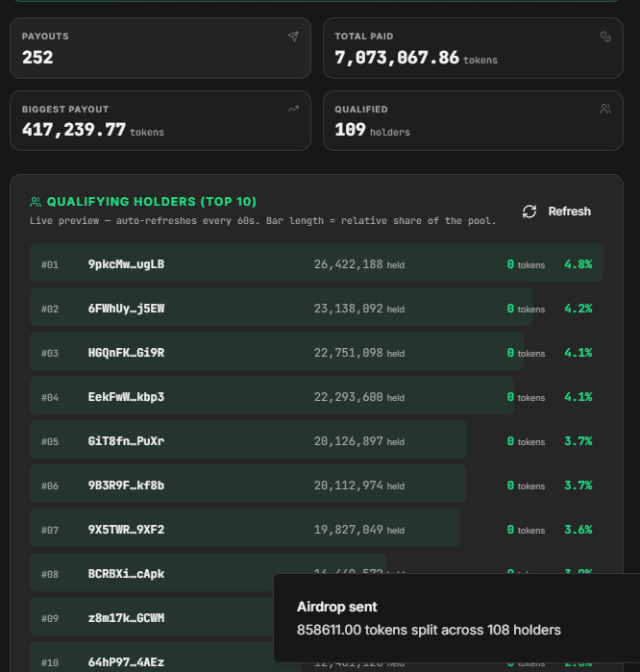Click the 858611.00 tokens split notification message
Screen dimensions: 640x672
[429, 630]
